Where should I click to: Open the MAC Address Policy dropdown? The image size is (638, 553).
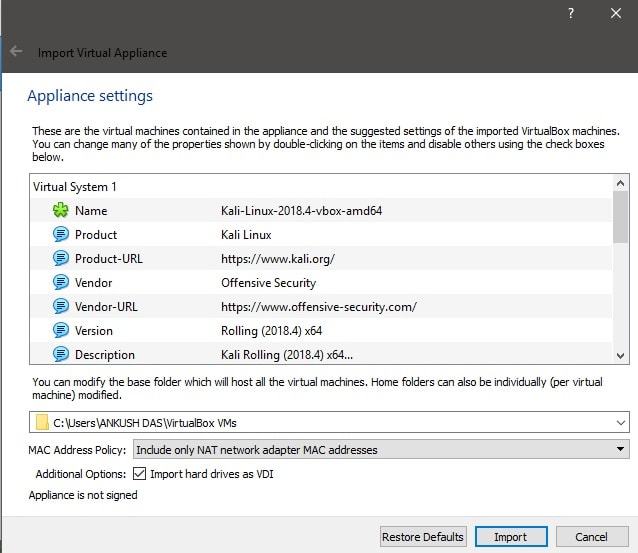621,450
